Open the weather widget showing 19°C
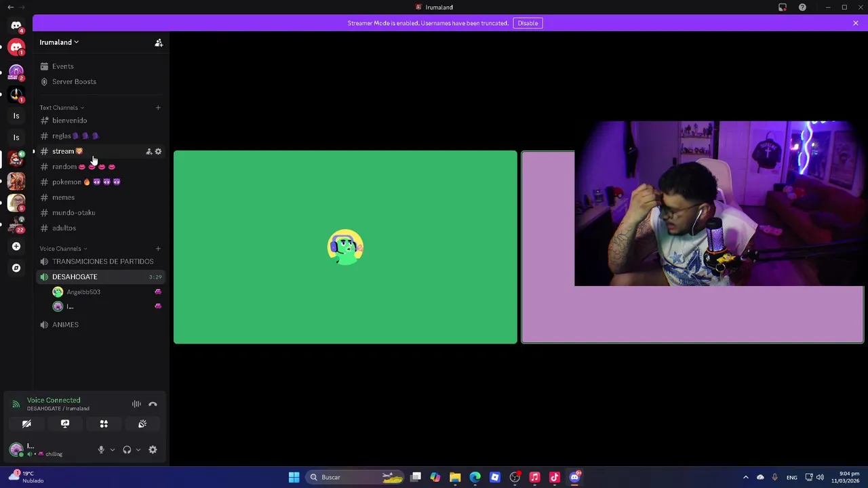This screenshot has height=488, width=868. 26,477
